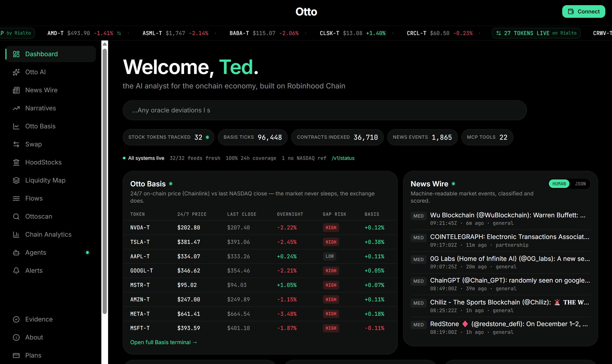612x364 pixels.
Task: Open the 0G Labs news headline
Action: pyautogui.click(x=510, y=259)
